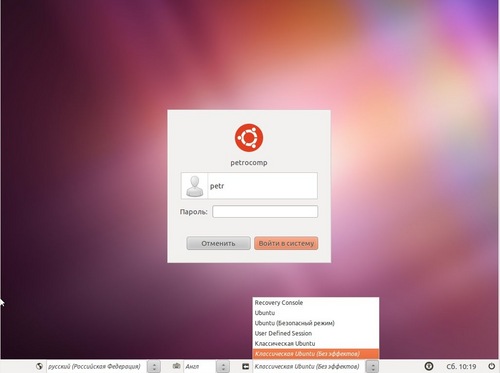The height and width of the screenshot is (373, 500).
Task: Click the Ubuntu logo in login dialog
Action: click(x=249, y=138)
